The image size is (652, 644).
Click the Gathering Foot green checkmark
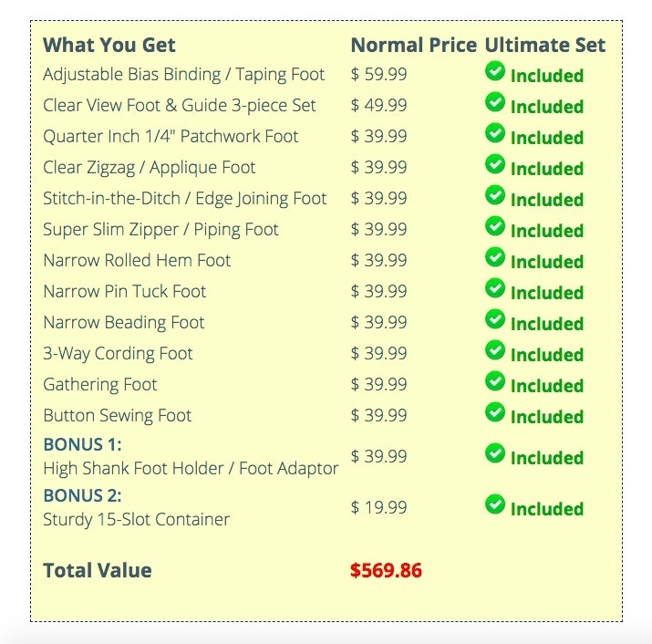coord(495,381)
